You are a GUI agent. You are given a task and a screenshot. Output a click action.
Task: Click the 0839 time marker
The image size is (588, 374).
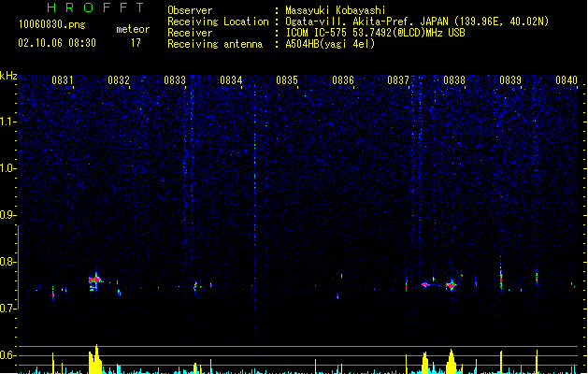(x=510, y=80)
